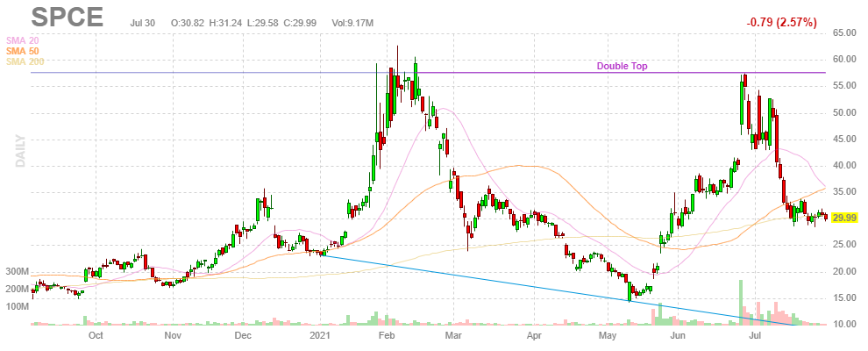The width and height of the screenshot is (868, 351).
Task: Click the Vol:9.17M volume readout
Action: click(352, 23)
